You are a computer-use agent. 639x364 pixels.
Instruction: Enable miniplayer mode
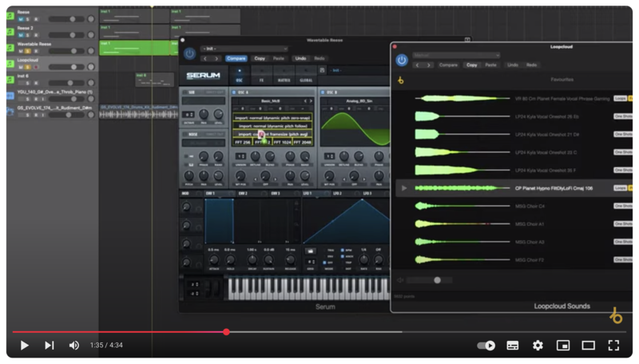pos(563,346)
